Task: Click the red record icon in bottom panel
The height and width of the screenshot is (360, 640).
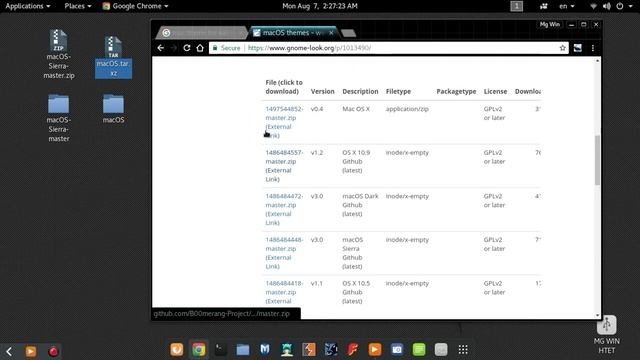Action: (x=53, y=351)
